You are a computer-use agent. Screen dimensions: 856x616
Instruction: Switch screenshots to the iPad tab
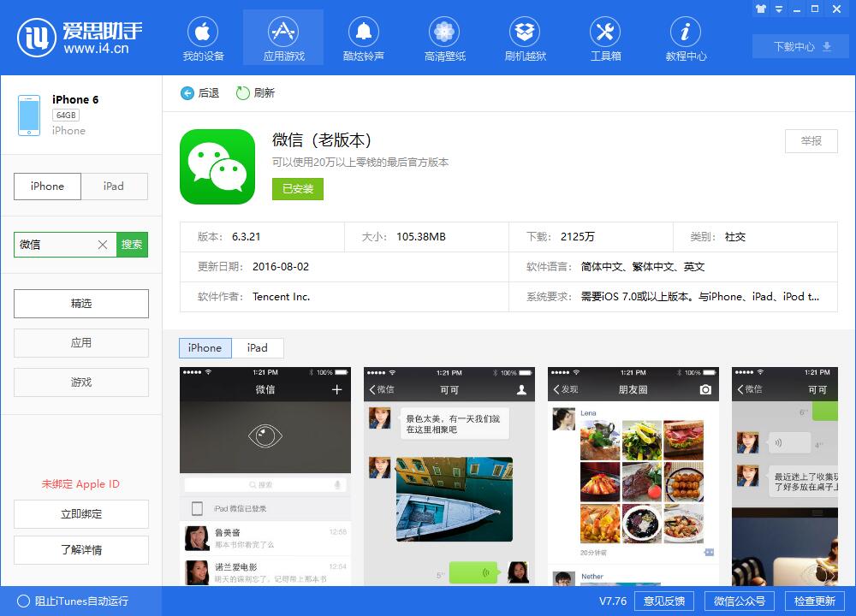click(x=258, y=348)
